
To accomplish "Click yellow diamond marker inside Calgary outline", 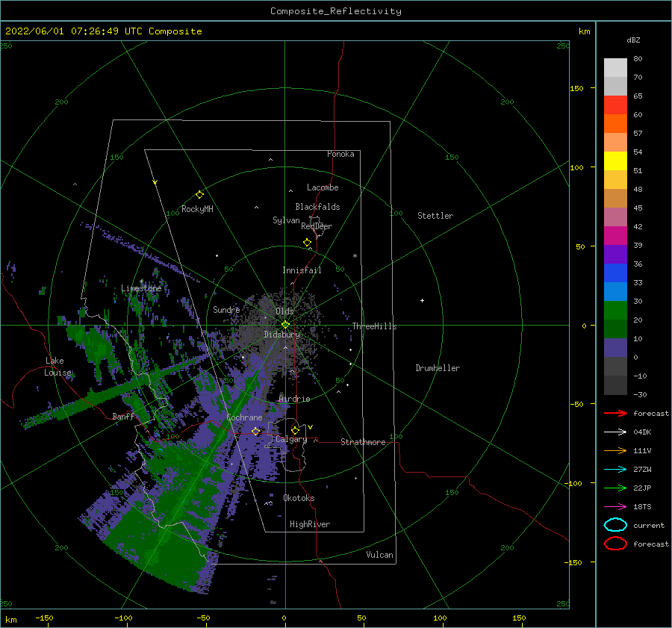I will coord(295,430).
